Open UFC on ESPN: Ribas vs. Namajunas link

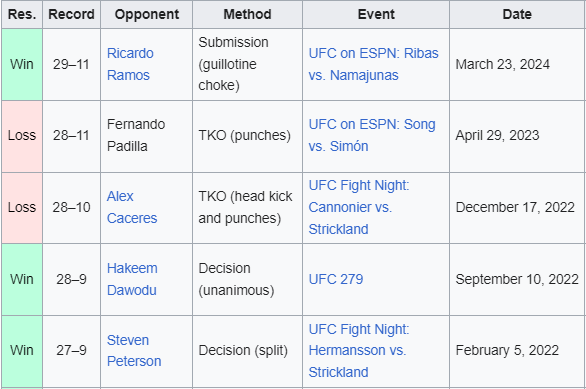(373, 64)
